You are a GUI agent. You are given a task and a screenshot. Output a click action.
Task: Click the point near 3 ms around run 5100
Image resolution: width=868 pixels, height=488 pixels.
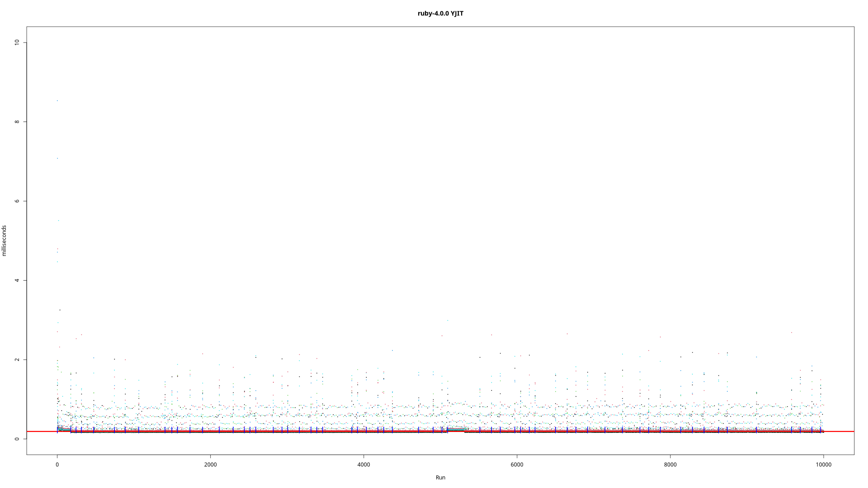[448, 320]
